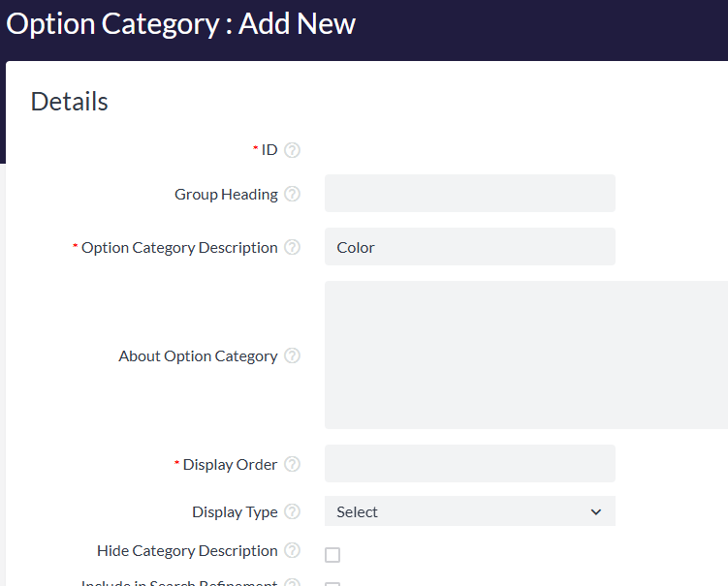The image size is (728, 586).
Task: Click the "About Option Category" label text
Action: [198, 356]
